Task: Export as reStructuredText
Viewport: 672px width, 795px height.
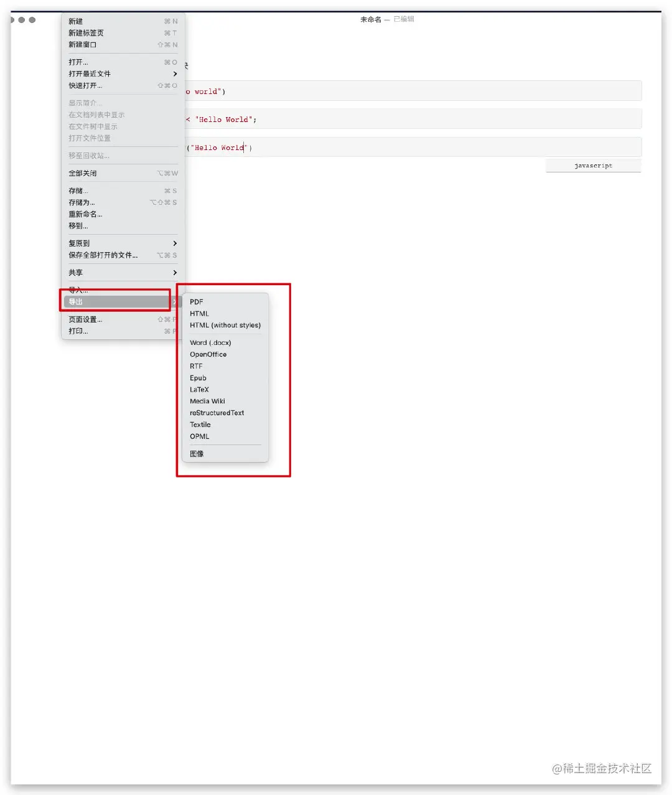Action: [x=225, y=413]
